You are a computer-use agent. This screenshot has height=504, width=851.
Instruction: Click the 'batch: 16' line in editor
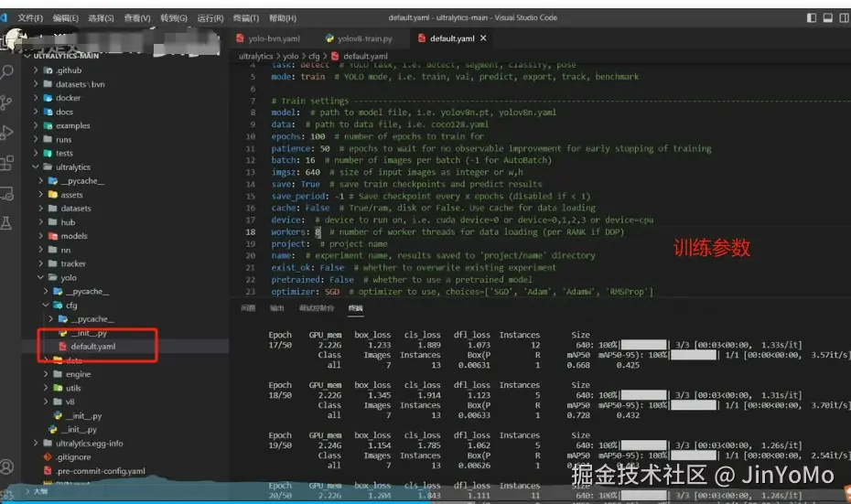coord(412,160)
